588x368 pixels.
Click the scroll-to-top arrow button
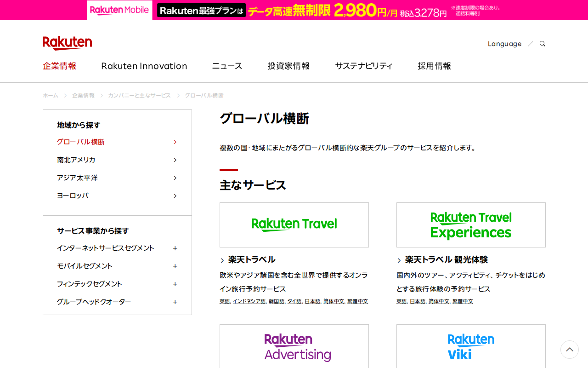[570, 350]
